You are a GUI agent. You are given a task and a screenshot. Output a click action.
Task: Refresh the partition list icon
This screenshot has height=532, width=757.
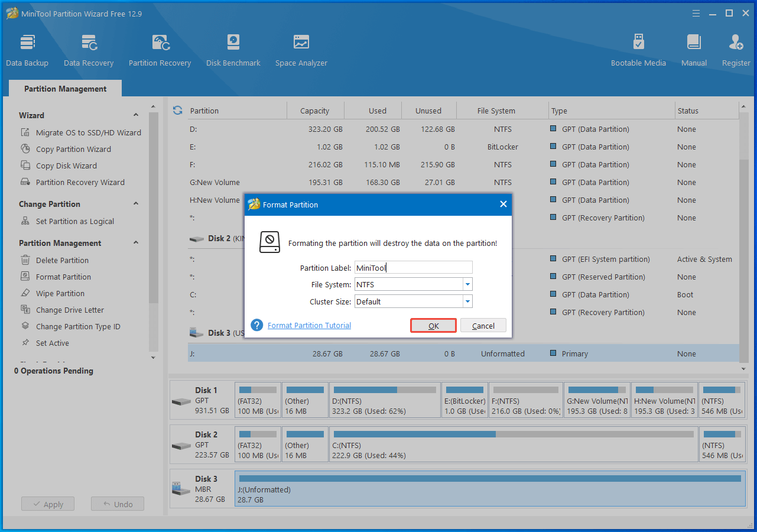(177, 111)
